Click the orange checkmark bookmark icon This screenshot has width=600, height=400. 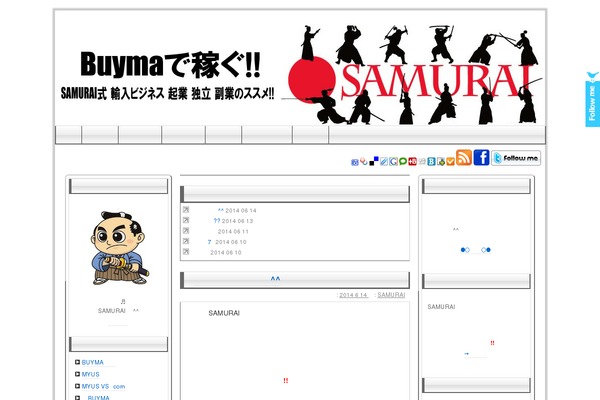(x=450, y=162)
